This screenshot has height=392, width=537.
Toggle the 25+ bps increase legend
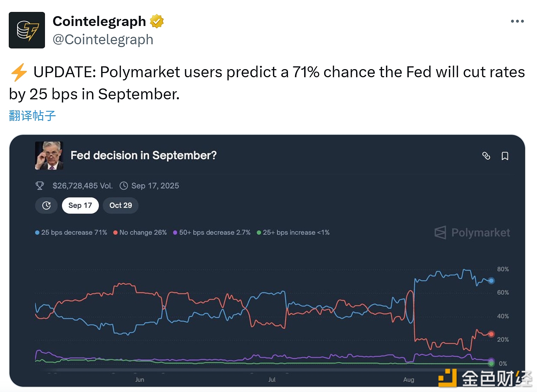[293, 232]
